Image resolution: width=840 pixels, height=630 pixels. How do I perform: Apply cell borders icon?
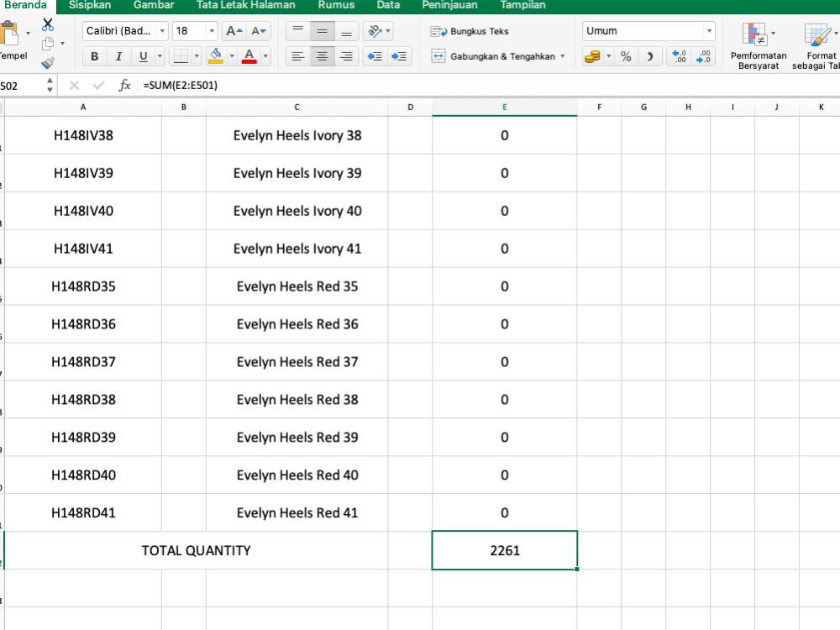181,56
